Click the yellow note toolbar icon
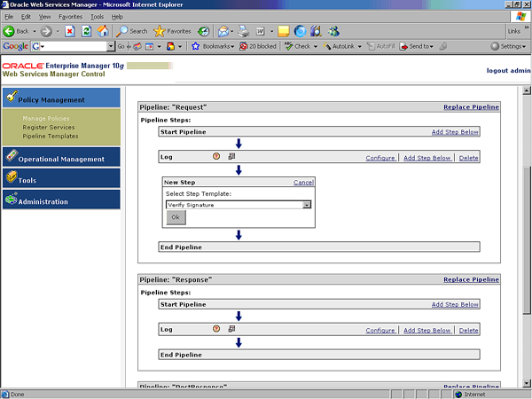The image size is (532, 399). [x=284, y=31]
